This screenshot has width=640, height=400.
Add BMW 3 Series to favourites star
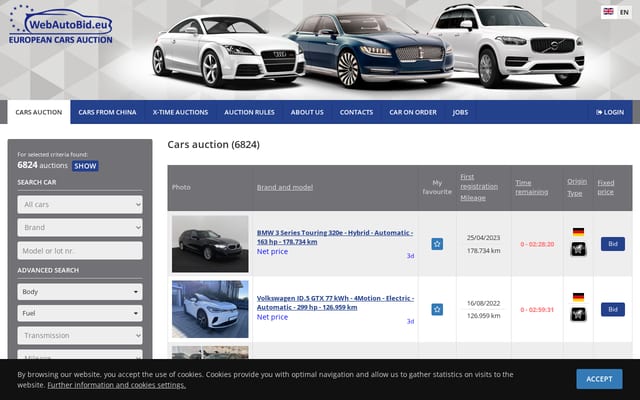[x=437, y=244]
